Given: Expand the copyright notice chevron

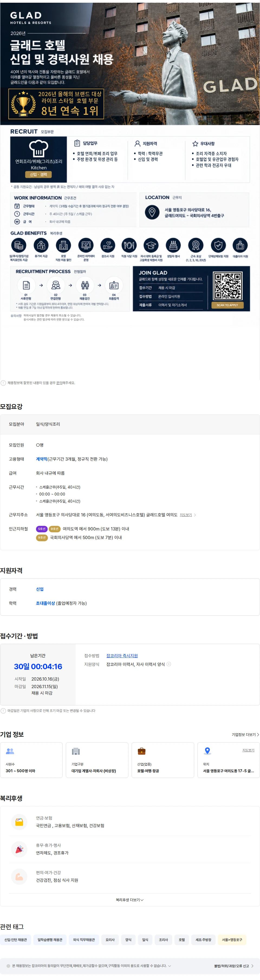Looking at the screenshot, I should (169, 966).
